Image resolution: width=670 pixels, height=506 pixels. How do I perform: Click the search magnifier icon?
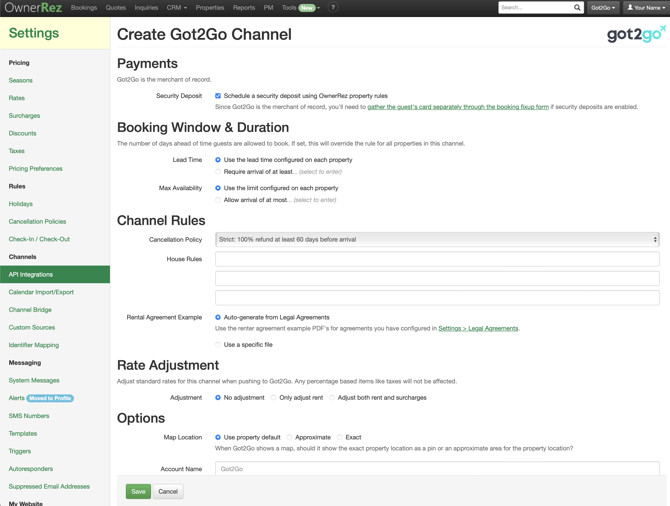point(577,8)
